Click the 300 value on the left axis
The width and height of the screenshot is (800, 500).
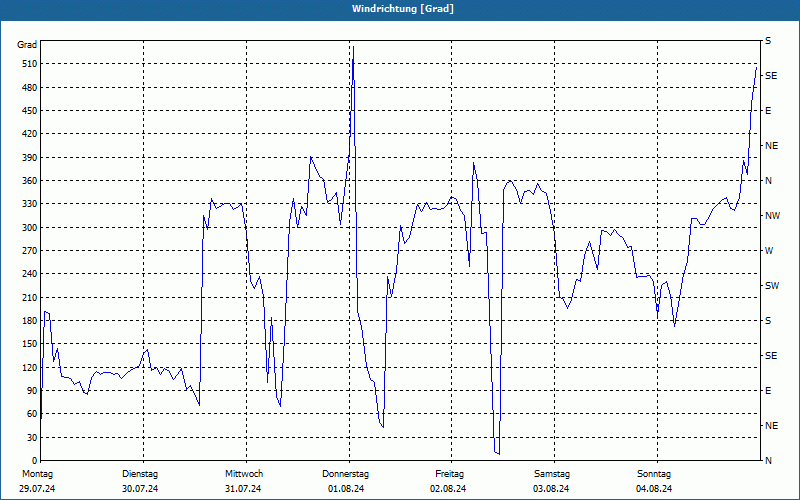pos(29,227)
